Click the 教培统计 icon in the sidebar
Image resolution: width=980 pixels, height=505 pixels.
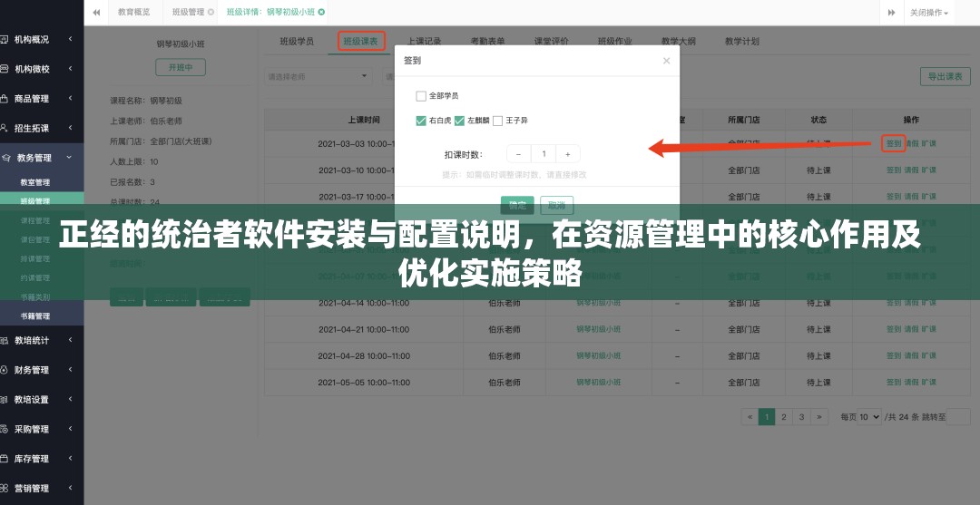3,340
